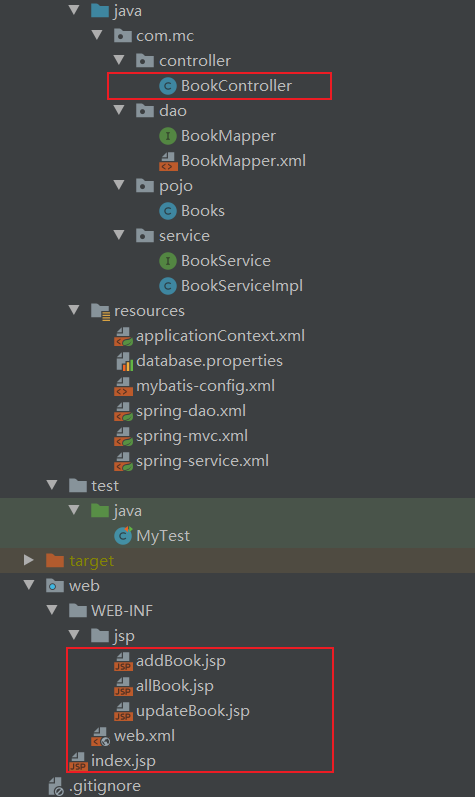The height and width of the screenshot is (797, 475).
Task: Collapse the controller package
Action: coord(119,60)
